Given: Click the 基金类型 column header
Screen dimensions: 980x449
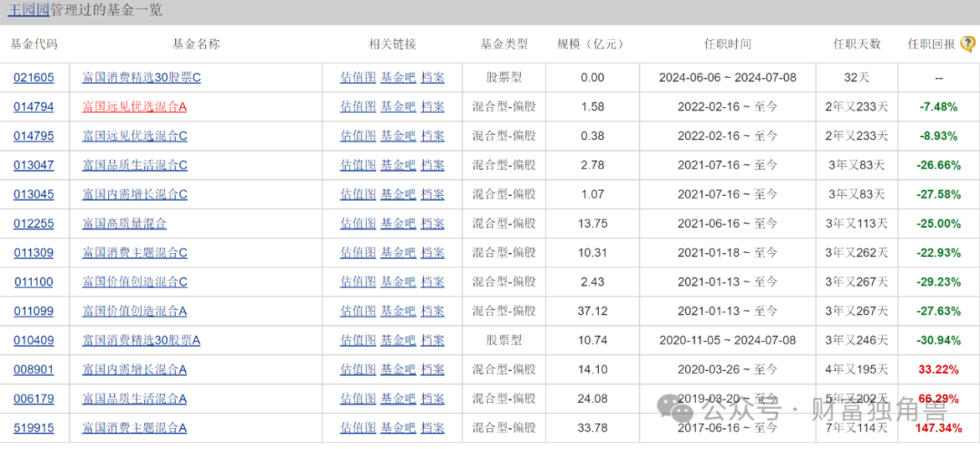Looking at the screenshot, I should coord(504,44).
